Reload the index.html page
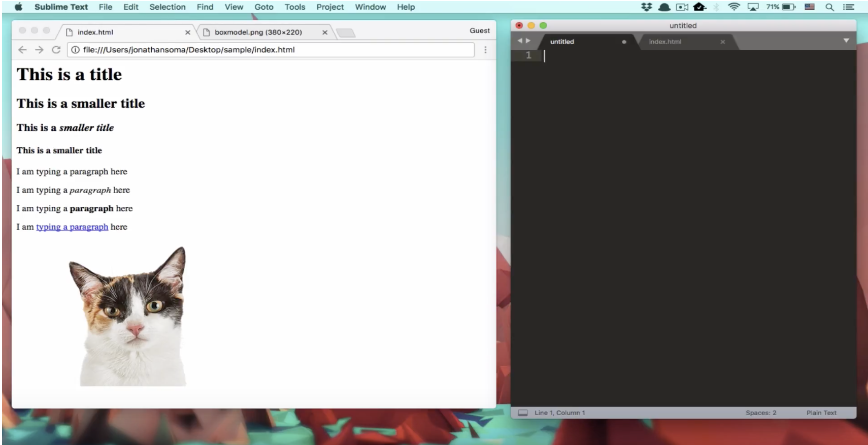Image resolution: width=868 pixels, height=445 pixels. [56, 50]
